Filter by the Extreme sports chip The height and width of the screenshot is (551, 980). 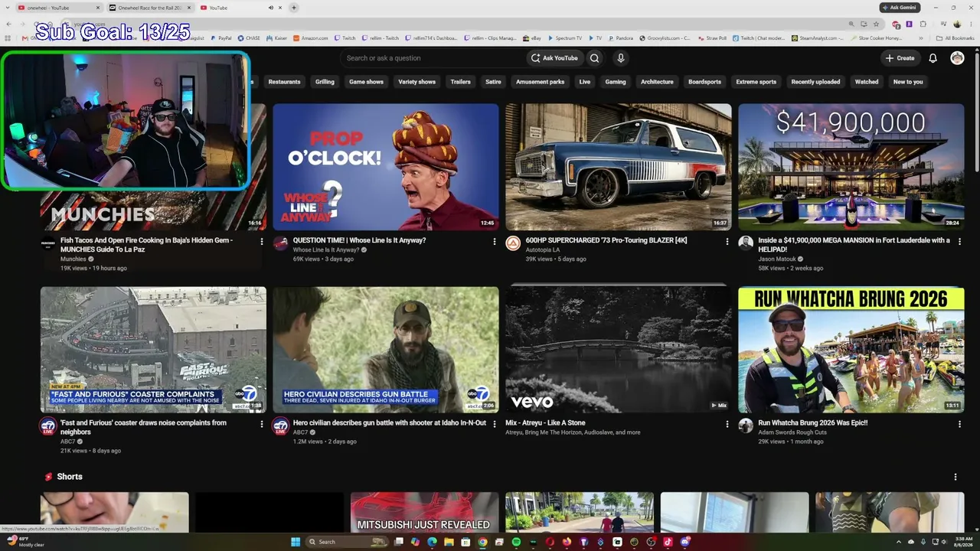pyautogui.click(x=756, y=82)
